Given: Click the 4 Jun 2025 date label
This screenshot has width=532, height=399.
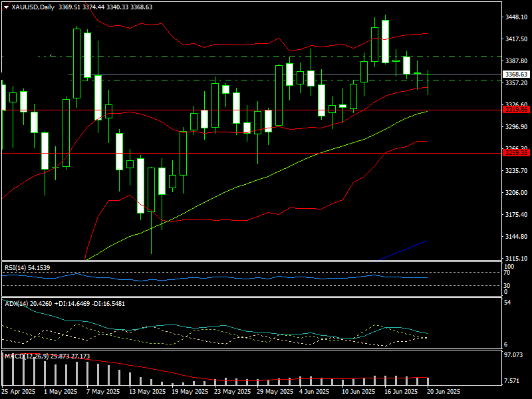Looking at the screenshot, I should pyautogui.click(x=314, y=392).
